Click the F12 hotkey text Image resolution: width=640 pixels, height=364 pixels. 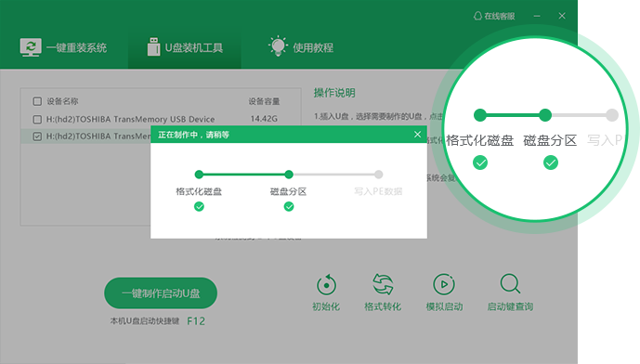click(x=196, y=321)
